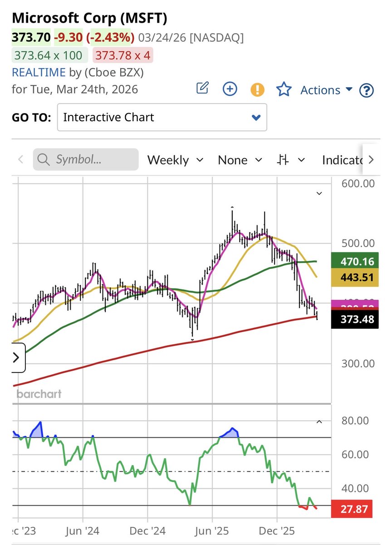Click the Symbol search input field
This screenshot has width=392, height=545.
[x=86, y=160]
